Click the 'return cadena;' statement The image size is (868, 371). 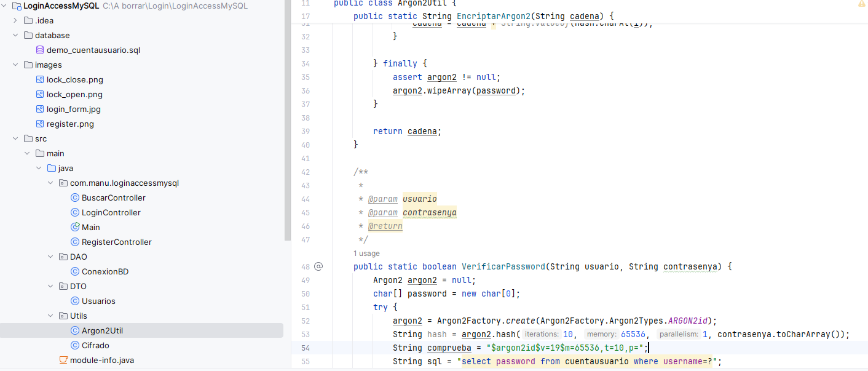[x=408, y=131]
